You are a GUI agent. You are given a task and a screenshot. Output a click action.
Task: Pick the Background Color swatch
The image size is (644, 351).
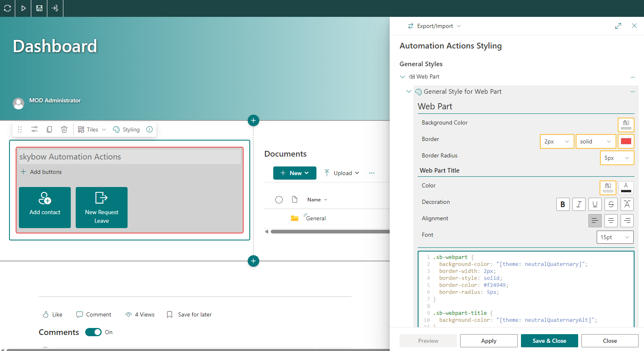pyautogui.click(x=626, y=125)
